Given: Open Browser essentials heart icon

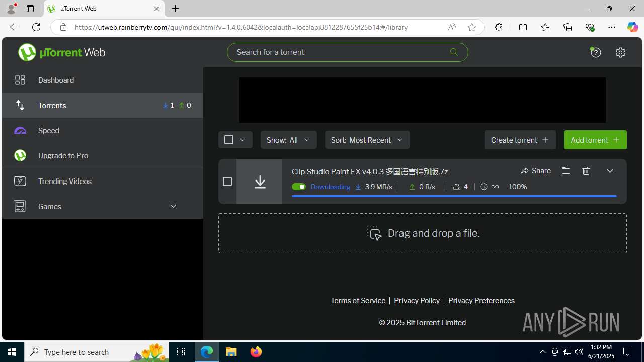Looking at the screenshot, I should tap(590, 27).
